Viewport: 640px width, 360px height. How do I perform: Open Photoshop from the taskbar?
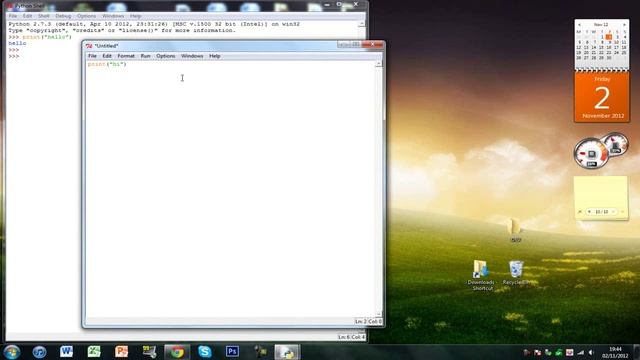pos(232,351)
